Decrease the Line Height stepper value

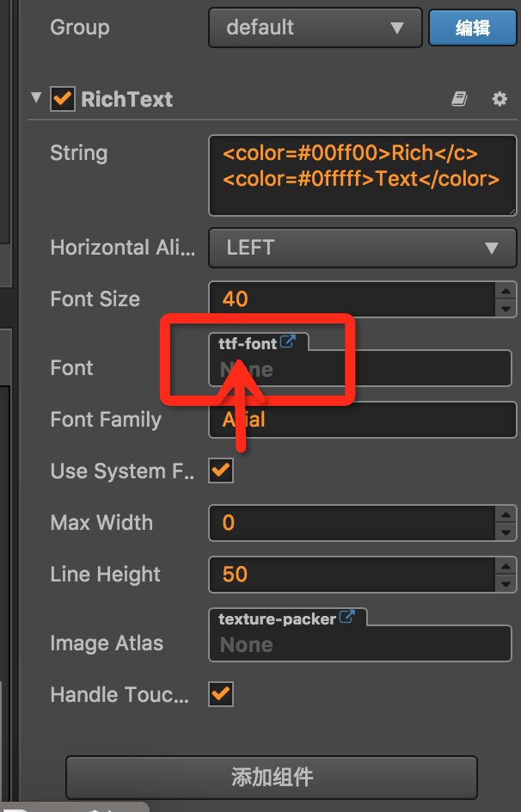tap(506, 583)
